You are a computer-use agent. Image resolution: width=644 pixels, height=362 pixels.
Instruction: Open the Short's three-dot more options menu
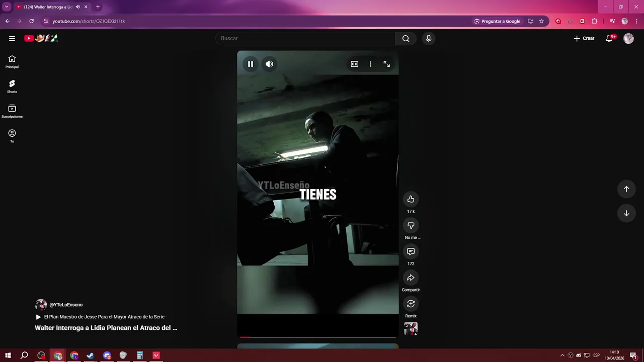pos(370,64)
